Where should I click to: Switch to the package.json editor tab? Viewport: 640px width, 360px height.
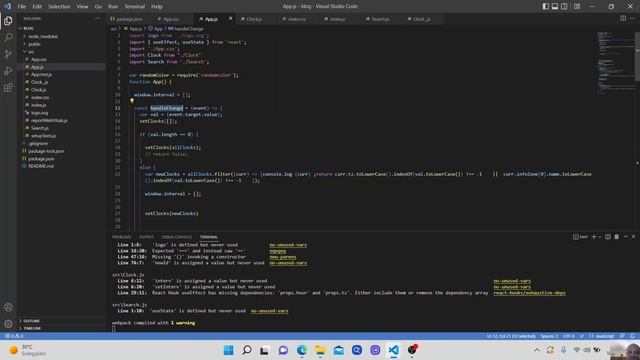coord(128,19)
